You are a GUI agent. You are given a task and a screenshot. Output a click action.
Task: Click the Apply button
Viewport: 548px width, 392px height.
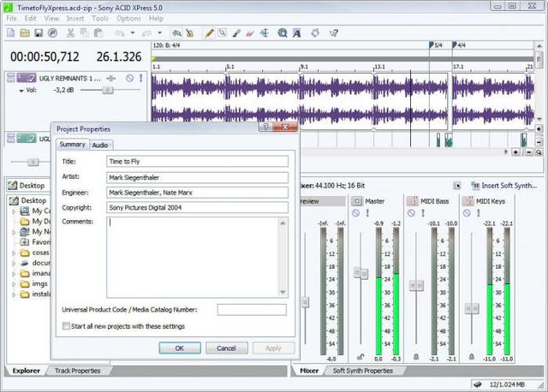coord(273,348)
